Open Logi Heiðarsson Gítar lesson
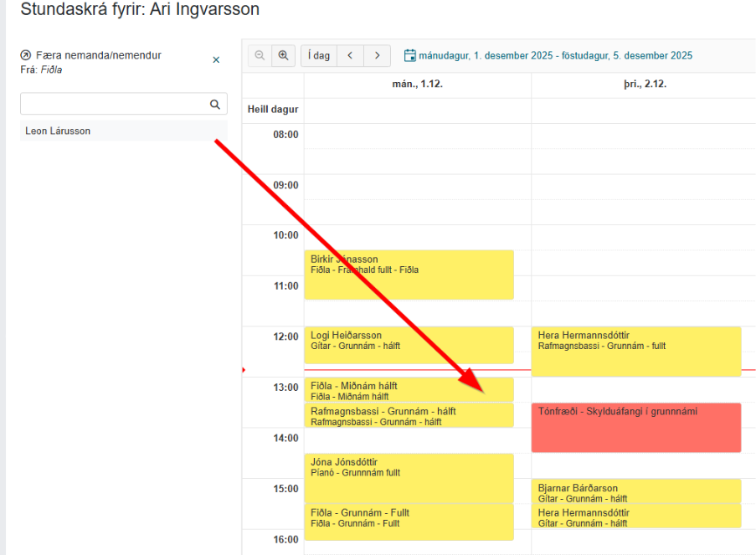 [409, 345]
